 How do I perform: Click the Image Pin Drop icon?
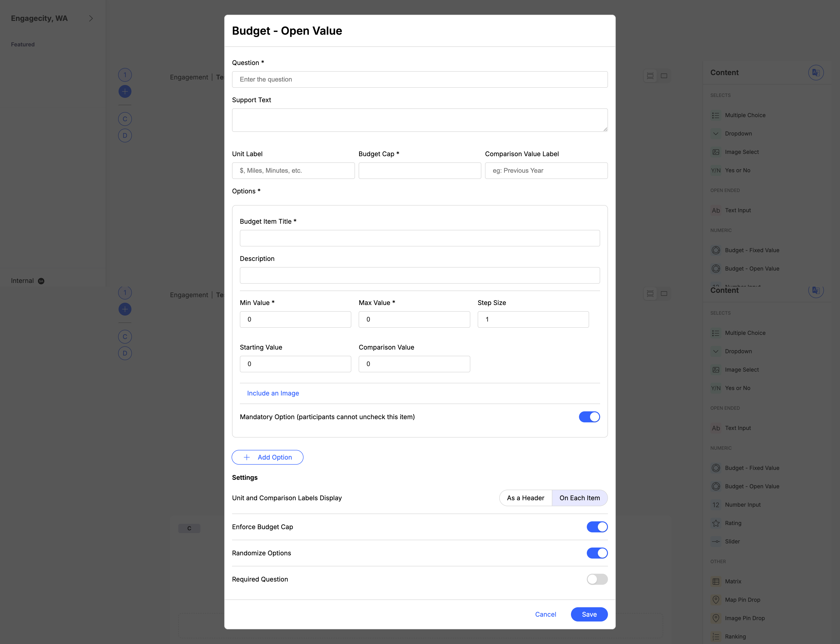(715, 618)
